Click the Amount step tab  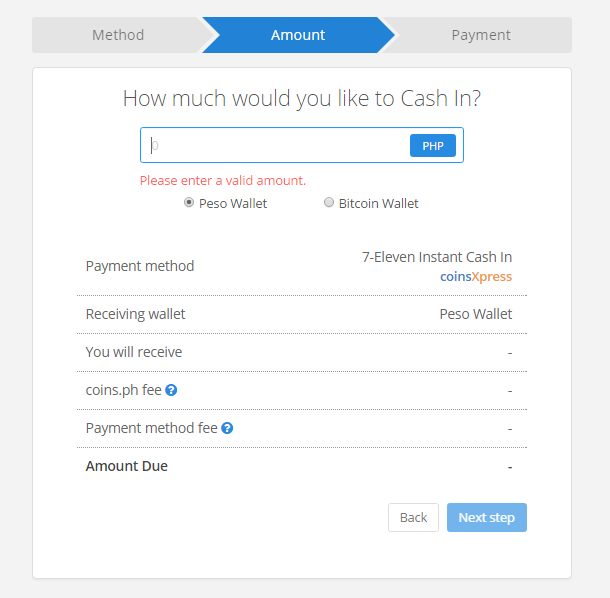[x=298, y=35]
